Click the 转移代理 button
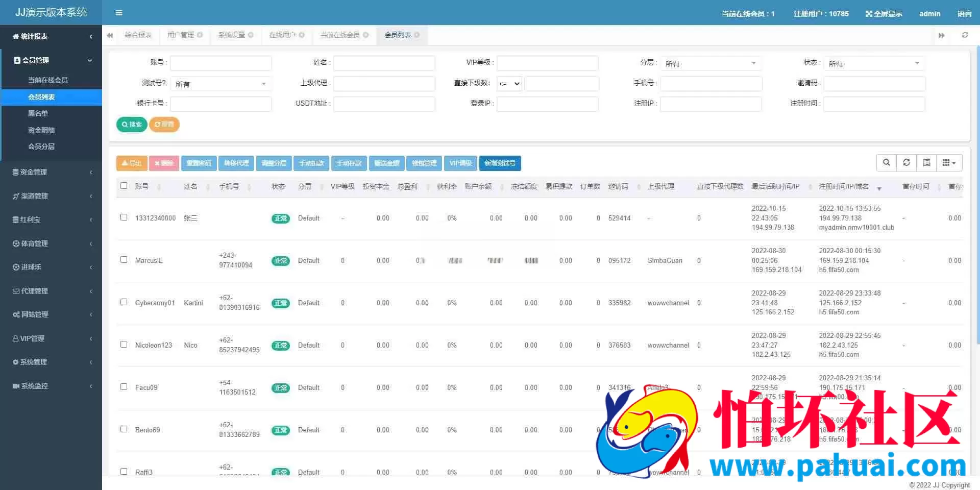980x490 pixels. (x=236, y=163)
